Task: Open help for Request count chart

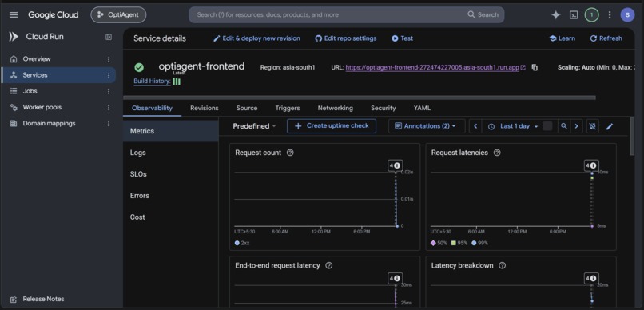Action: pyautogui.click(x=290, y=153)
